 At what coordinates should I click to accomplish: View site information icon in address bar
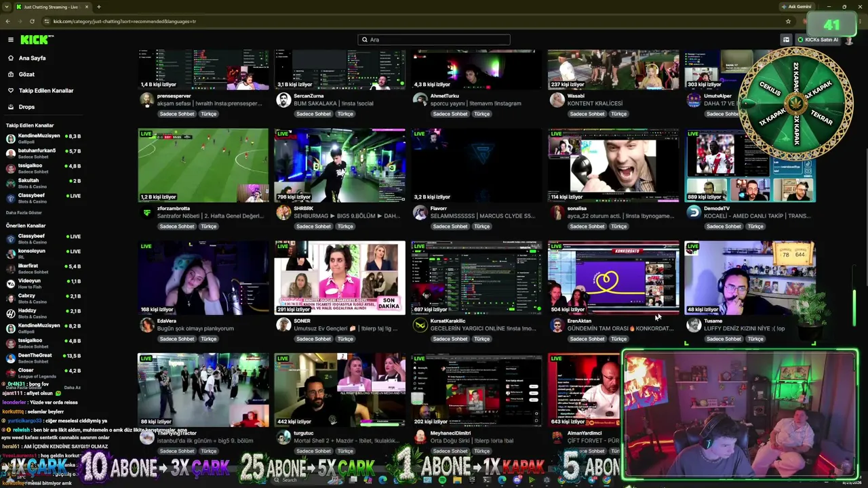point(46,21)
